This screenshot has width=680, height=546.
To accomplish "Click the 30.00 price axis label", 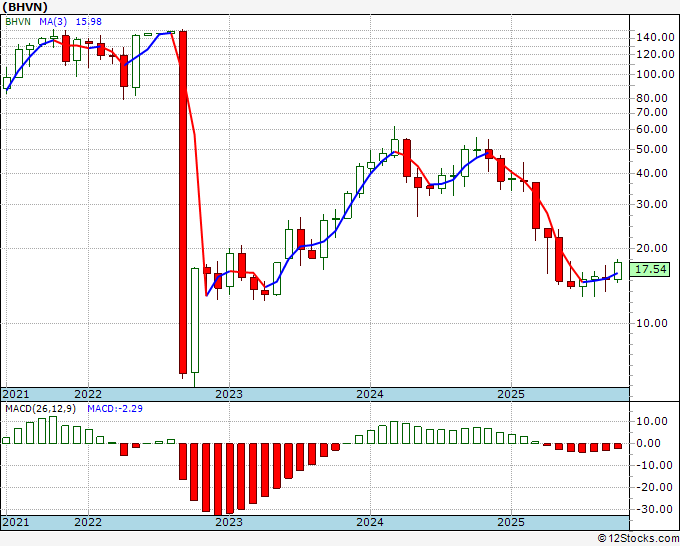I will (652, 204).
